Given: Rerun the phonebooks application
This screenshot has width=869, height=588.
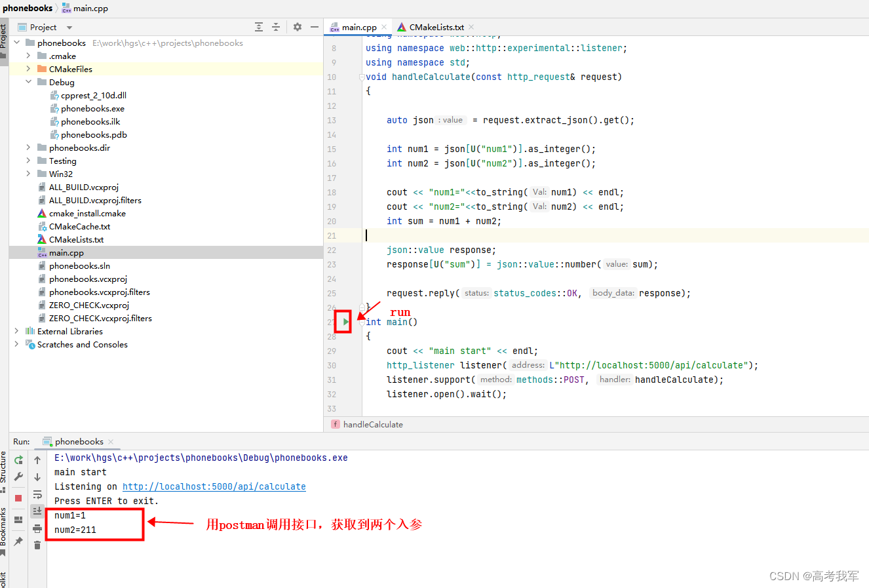Looking at the screenshot, I should click(18, 460).
